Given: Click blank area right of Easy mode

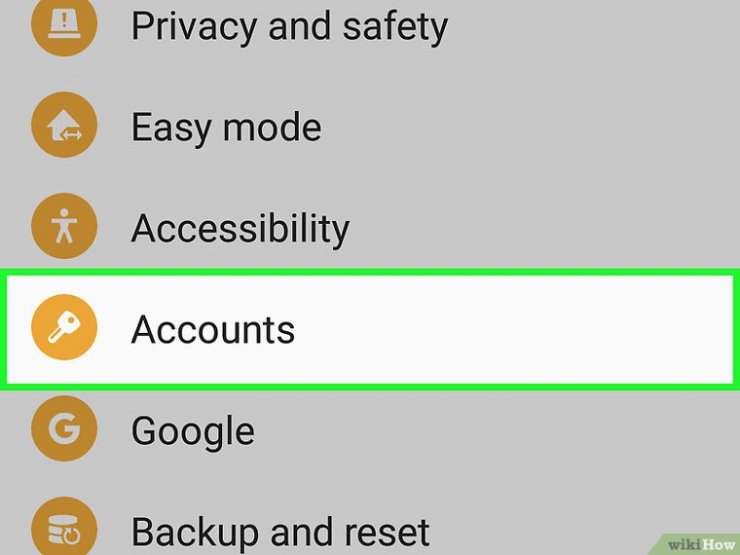Looking at the screenshot, I should tap(529, 127).
